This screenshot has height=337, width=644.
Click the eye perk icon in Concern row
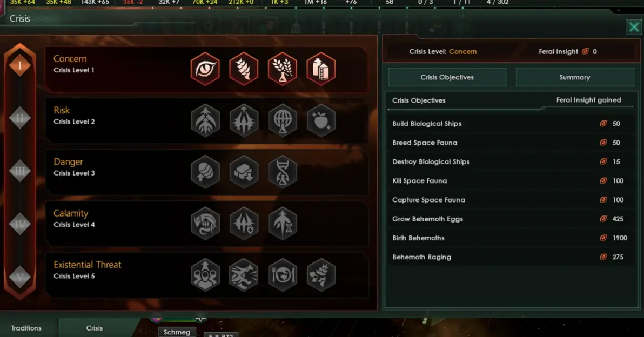205,69
